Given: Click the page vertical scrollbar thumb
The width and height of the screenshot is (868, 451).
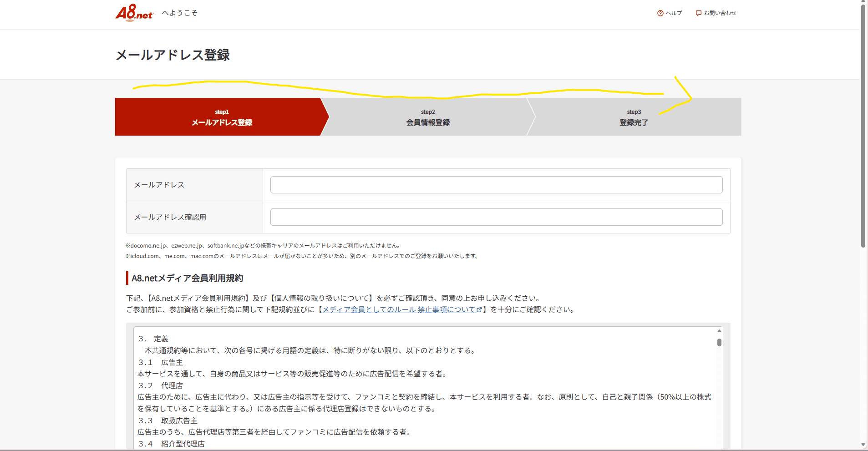Looking at the screenshot, I should point(863,125).
